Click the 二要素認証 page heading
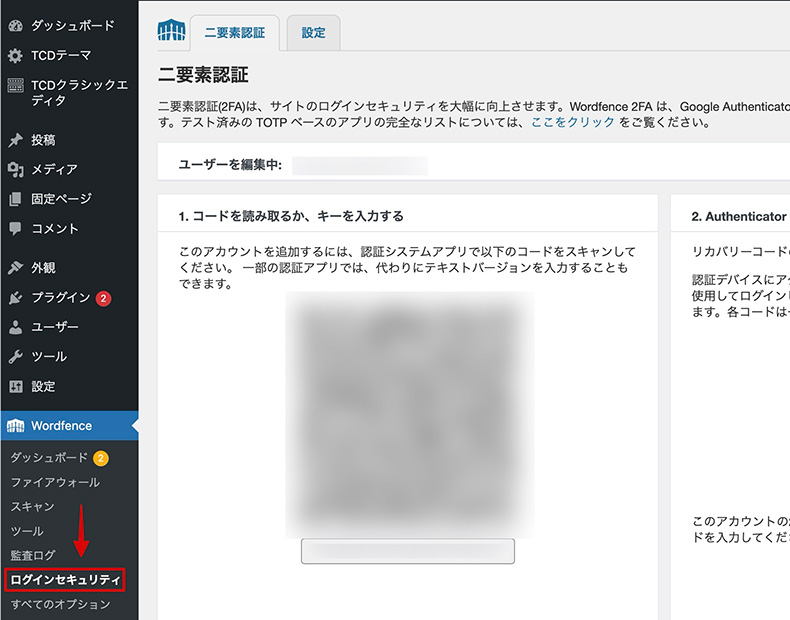 click(204, 75)
